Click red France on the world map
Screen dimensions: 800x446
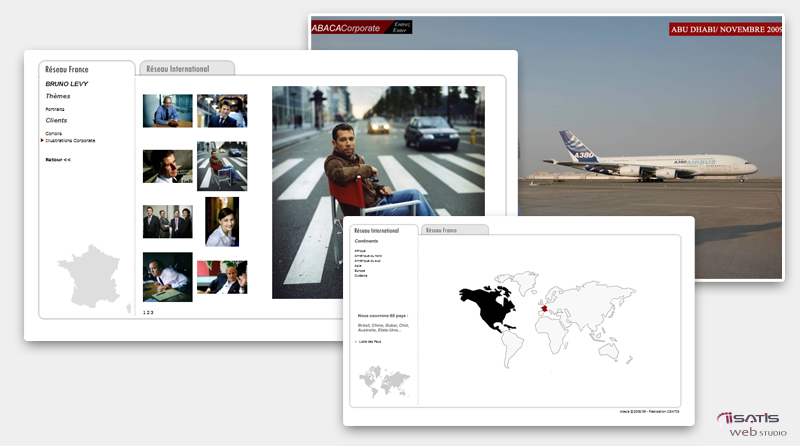coord(544,309)
